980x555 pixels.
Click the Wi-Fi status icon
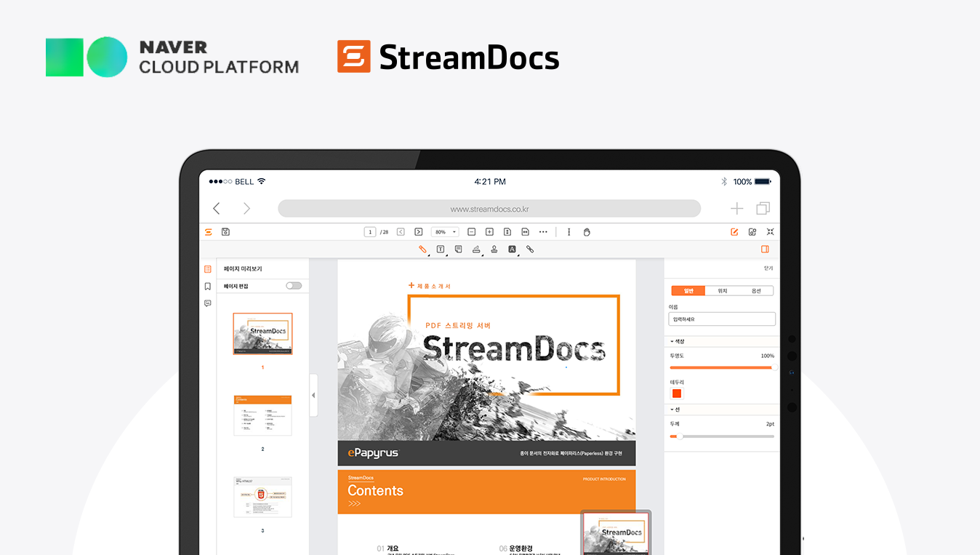(x=262, y=181)
